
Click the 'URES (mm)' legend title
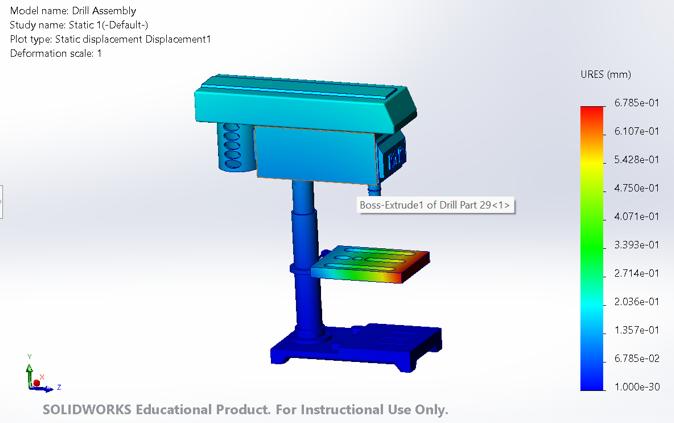(x=606, y=74)
